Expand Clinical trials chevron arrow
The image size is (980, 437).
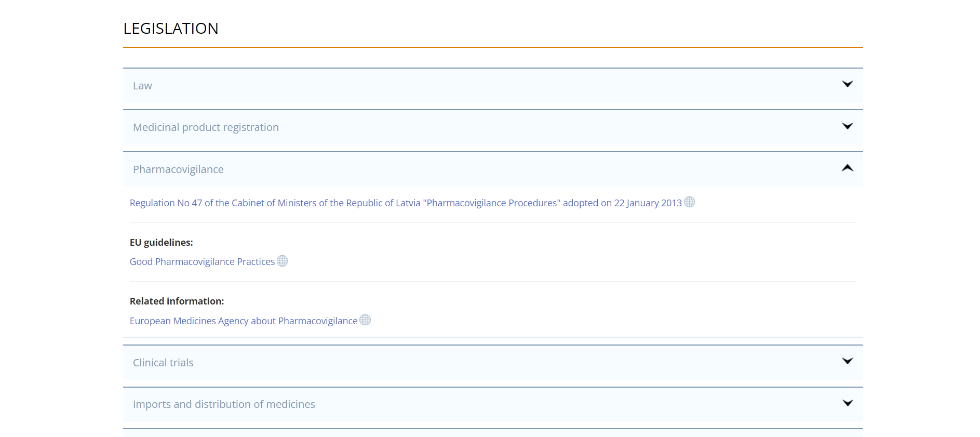click(847, 361)
